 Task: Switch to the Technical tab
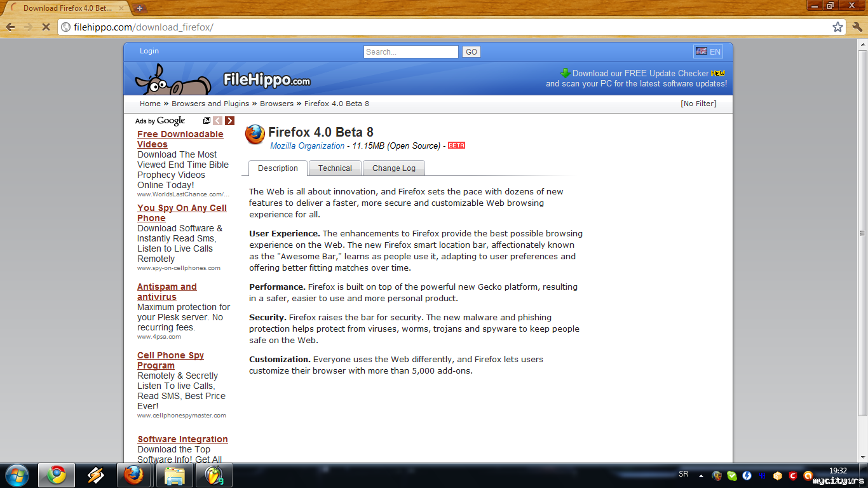pos(335,168)
